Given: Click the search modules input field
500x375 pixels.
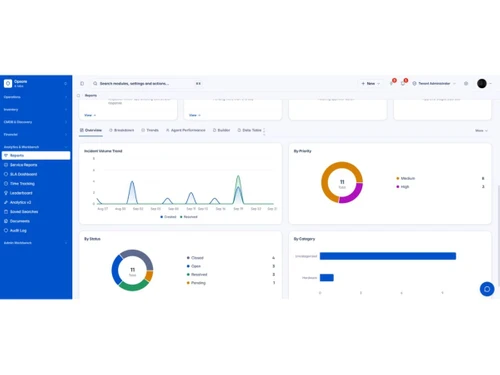Looking at the screenshot, I should coord(147,84).
